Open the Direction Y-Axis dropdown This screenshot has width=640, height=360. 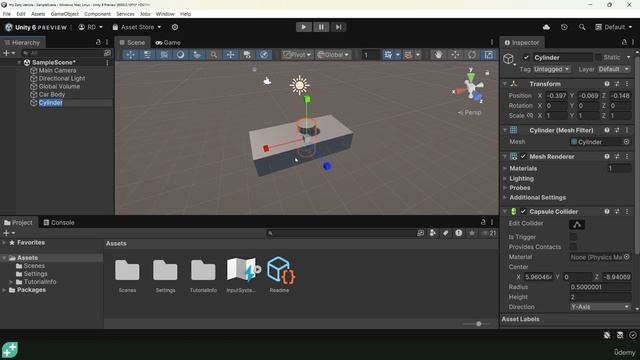[600, 307]
